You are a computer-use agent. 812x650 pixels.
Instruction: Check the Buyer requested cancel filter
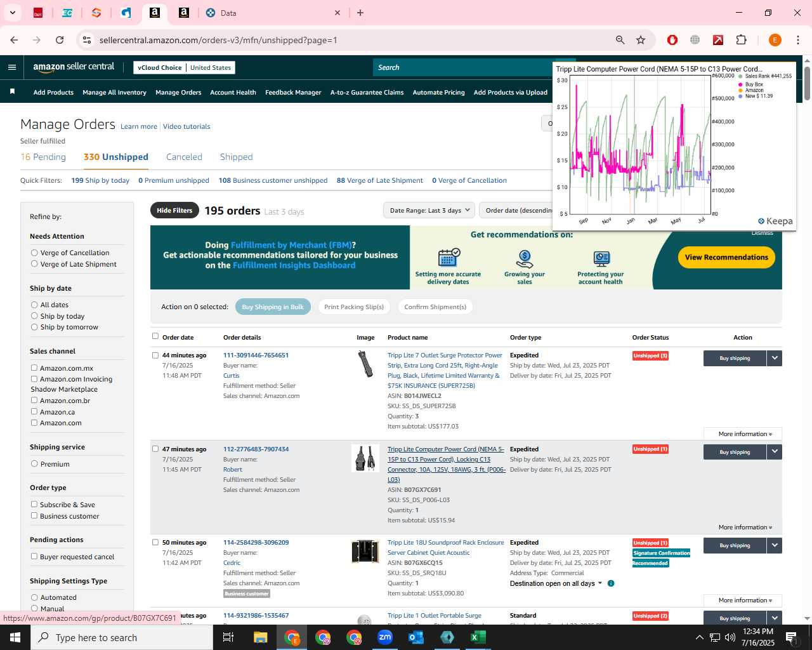click(34, 556)
